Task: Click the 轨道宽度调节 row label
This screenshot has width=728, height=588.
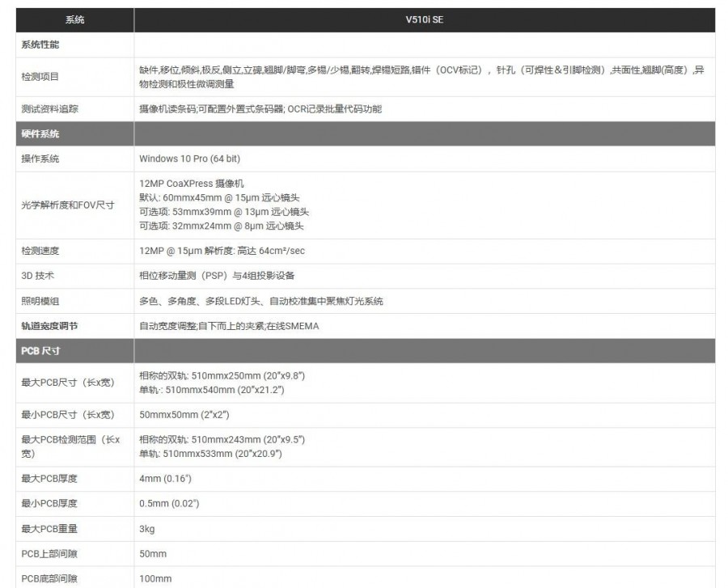Action: (x=50, y=326)
